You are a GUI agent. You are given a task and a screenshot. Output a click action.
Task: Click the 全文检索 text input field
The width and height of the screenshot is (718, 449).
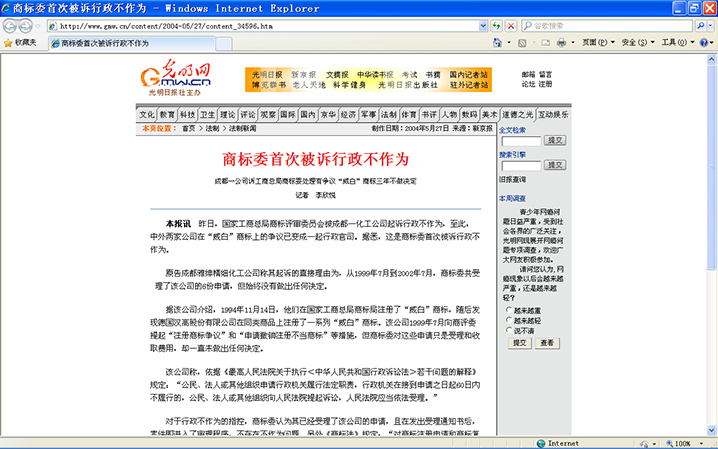519,140
